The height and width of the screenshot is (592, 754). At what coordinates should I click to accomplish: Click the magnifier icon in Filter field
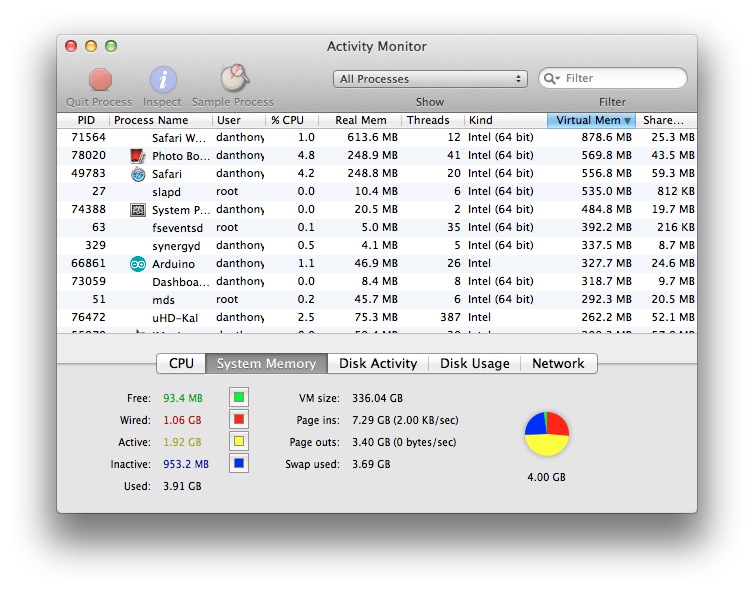[x=552, y=78]
